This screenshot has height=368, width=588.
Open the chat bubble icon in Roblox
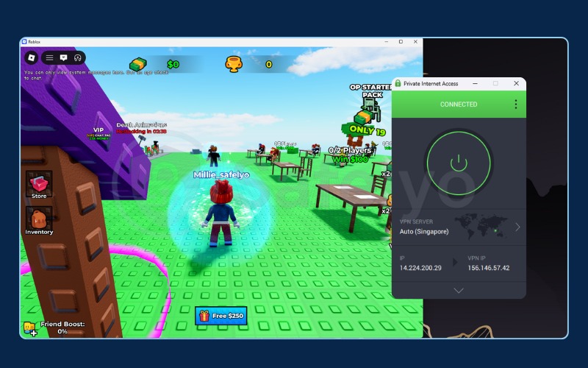pos(63,57)
